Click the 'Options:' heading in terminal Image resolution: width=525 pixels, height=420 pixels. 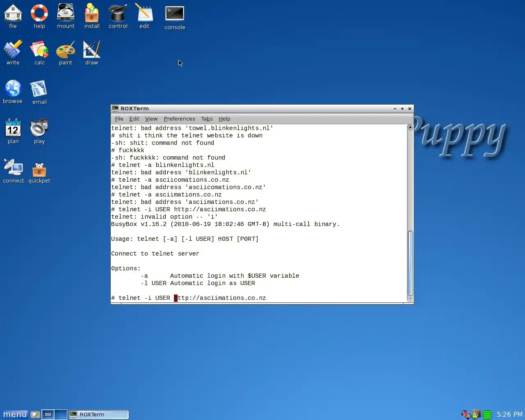coord(126,269)
